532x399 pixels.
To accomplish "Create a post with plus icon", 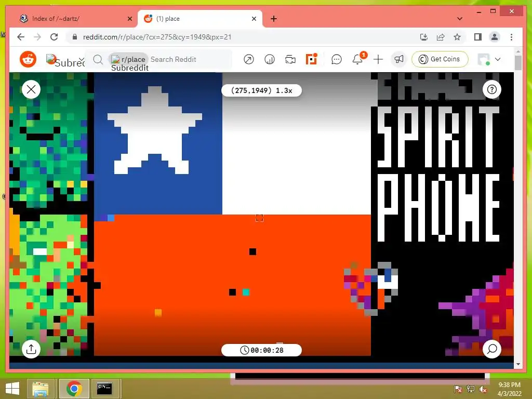I will tap(378, 59).
